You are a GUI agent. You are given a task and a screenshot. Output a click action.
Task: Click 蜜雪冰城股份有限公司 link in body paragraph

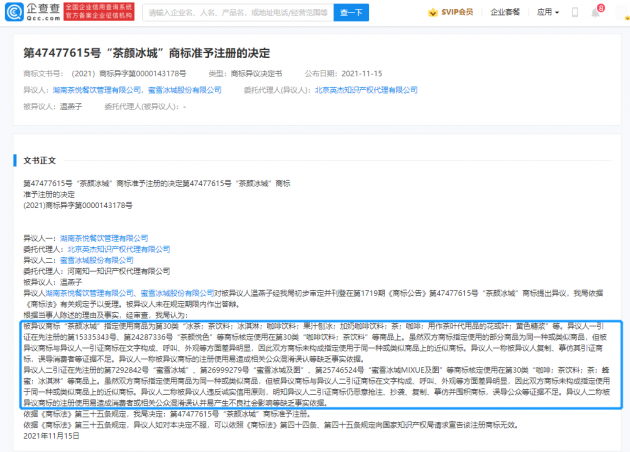click(177, 293)
